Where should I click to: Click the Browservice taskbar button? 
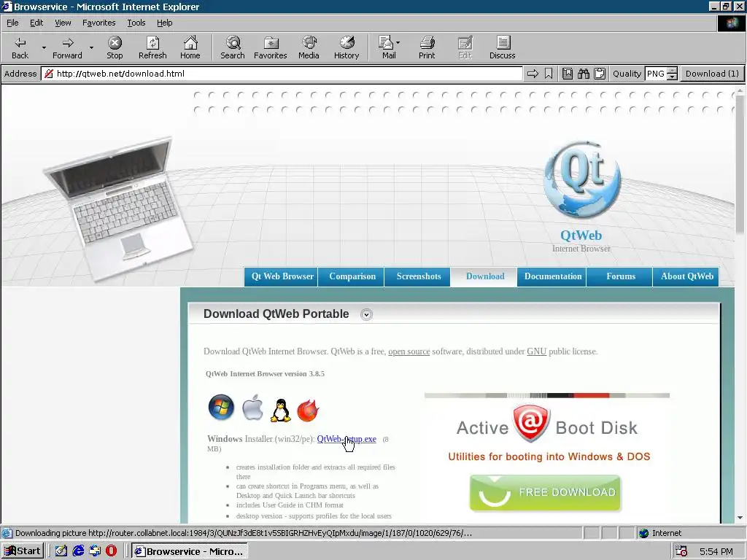(190, 551)
